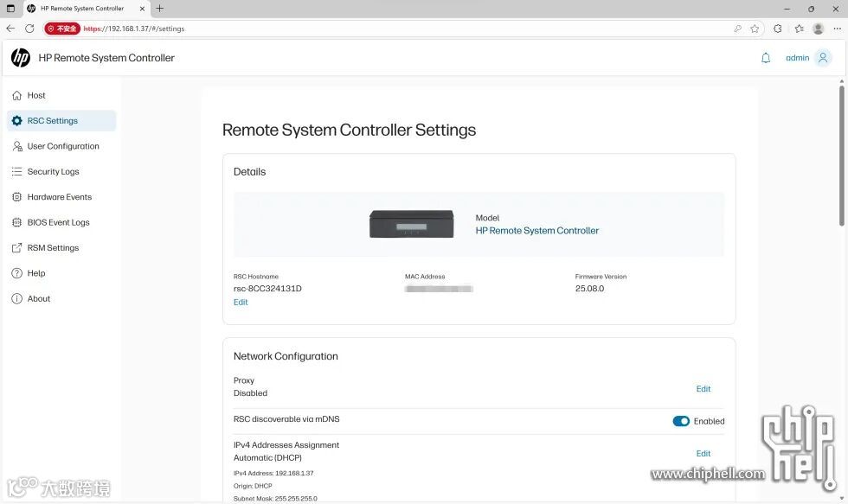Viewport: 848px width, 504px height.
Task: Open BIOS Event Logs page
Action: tap(61, 222)
